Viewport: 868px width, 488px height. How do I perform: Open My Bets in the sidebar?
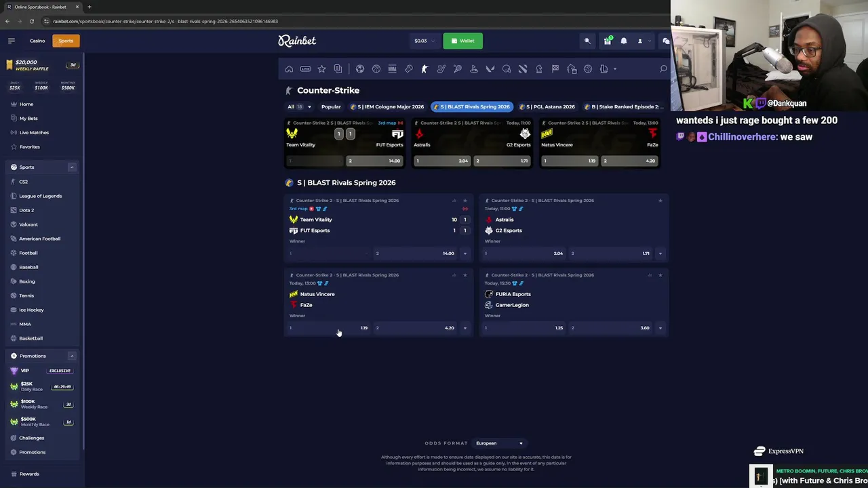click(x=28, y=118)
